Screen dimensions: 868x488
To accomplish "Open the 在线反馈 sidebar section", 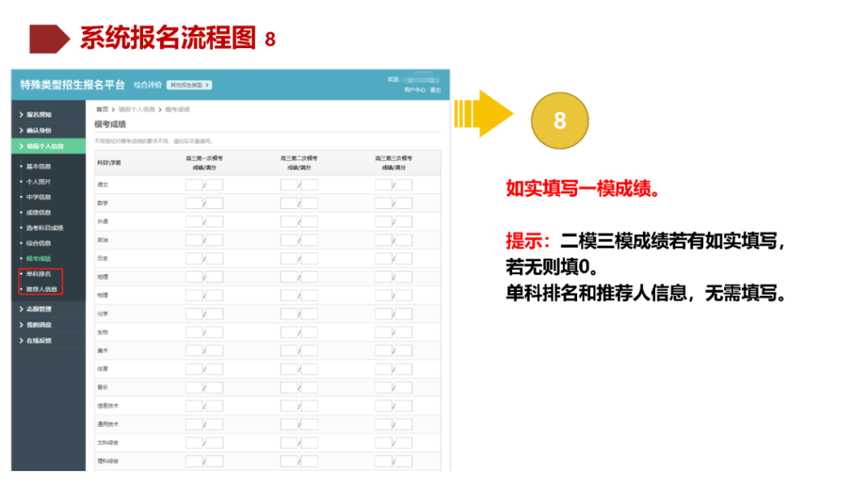I will [39, 339].
